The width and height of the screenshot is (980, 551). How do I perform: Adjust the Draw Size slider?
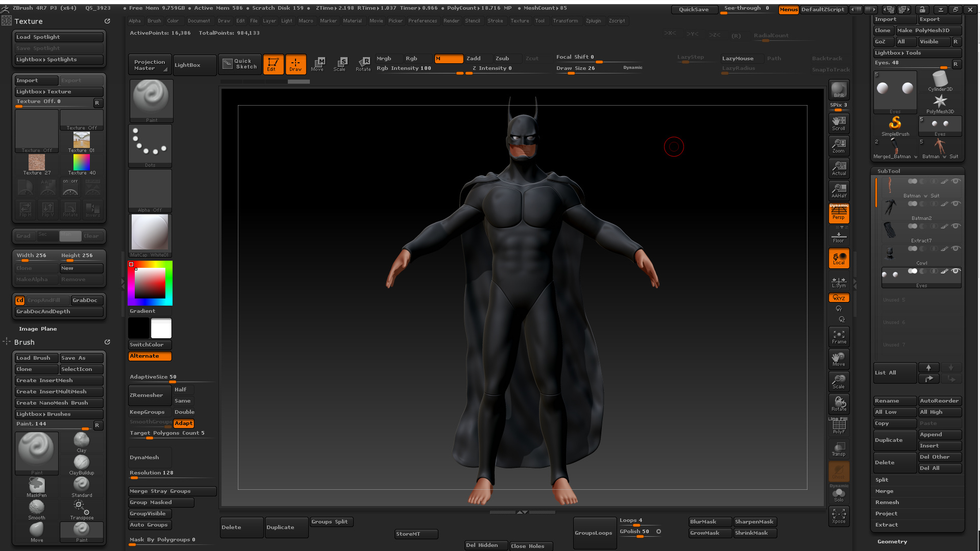(x=599, y=69)
